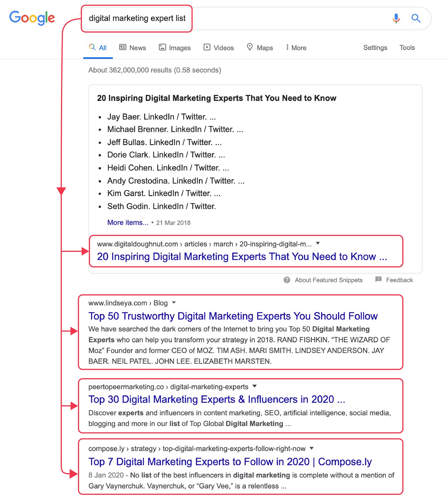Open 20 Inspiring Digital Marketing Experts link
This screenshot has height=497, width=448.
242,256
